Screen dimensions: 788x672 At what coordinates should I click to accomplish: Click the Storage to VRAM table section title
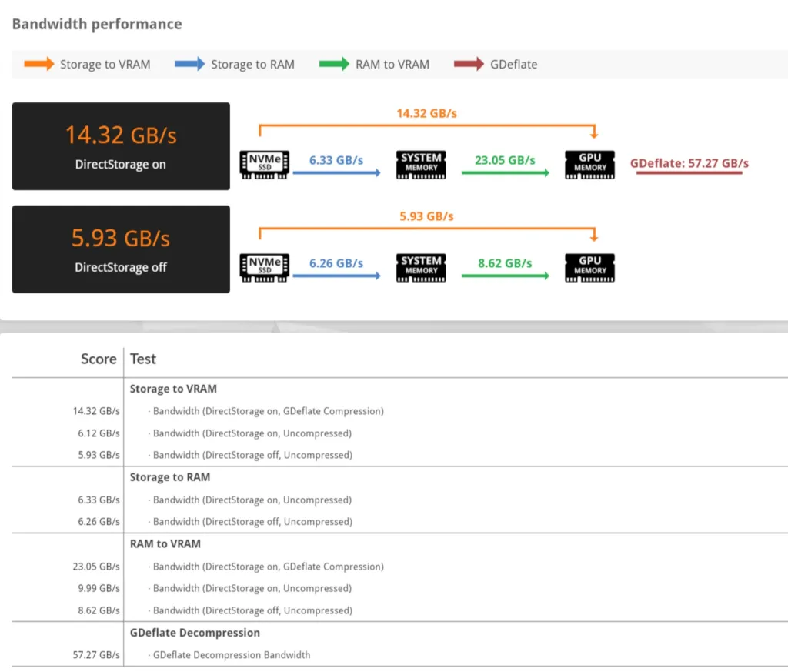[173, 389]
